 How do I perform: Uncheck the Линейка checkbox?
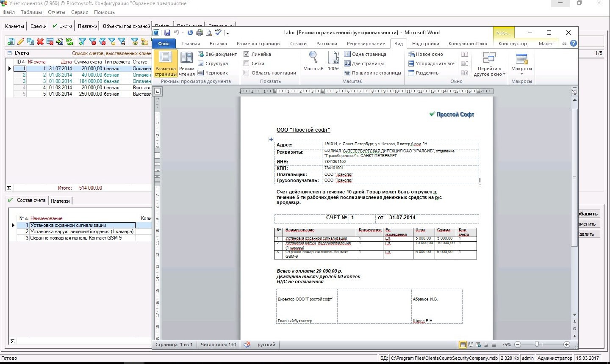pos(247,54)
